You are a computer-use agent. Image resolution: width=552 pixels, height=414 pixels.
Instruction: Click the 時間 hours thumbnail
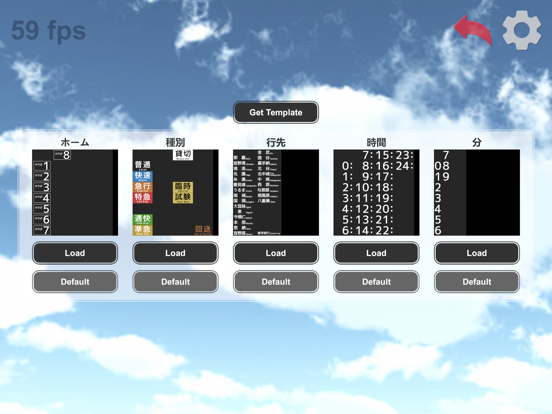point(376,193)
